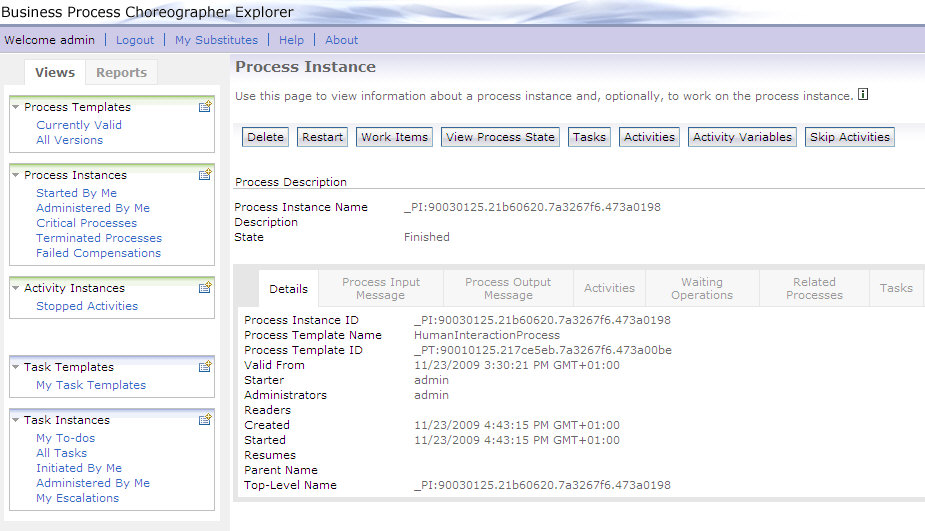Open the Terminated Processes link

99,238
